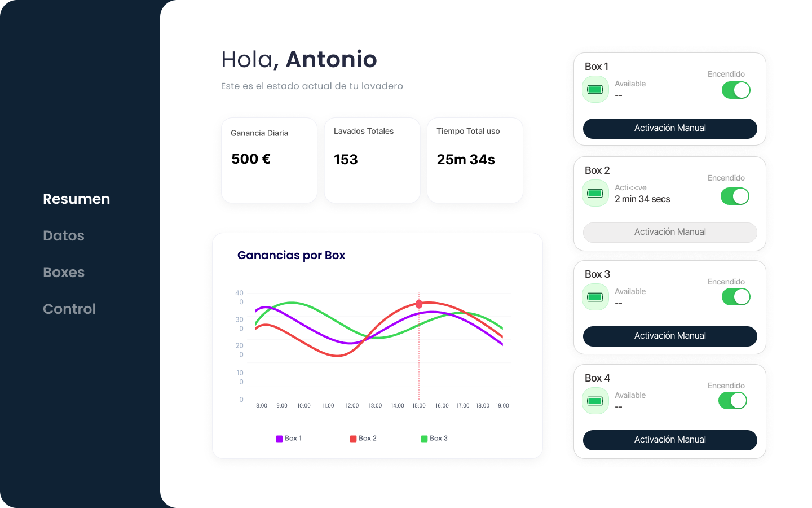Toggle the Box 2 Encendido switch

pos(735,196)
